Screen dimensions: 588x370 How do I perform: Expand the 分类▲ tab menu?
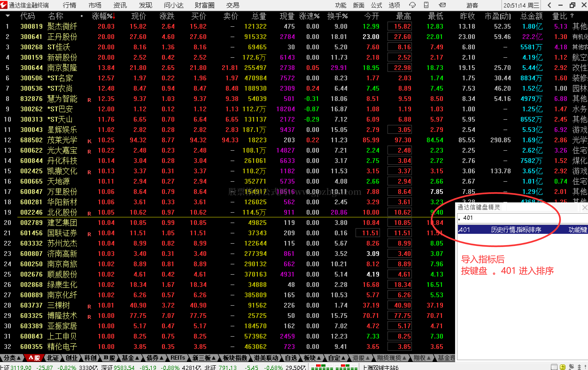pyautogui.click(x=12, y=358)
